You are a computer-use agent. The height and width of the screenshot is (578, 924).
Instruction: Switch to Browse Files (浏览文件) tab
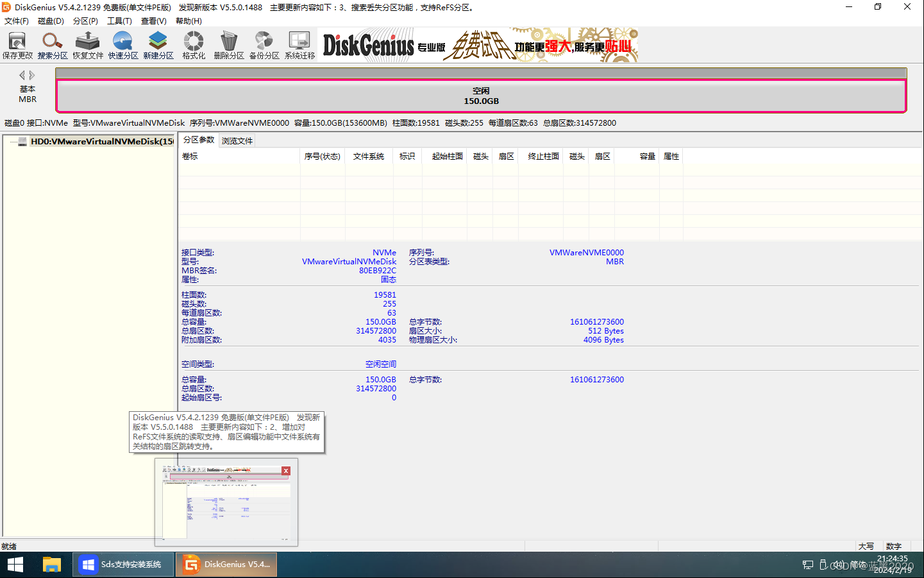[x=237, y=141]
